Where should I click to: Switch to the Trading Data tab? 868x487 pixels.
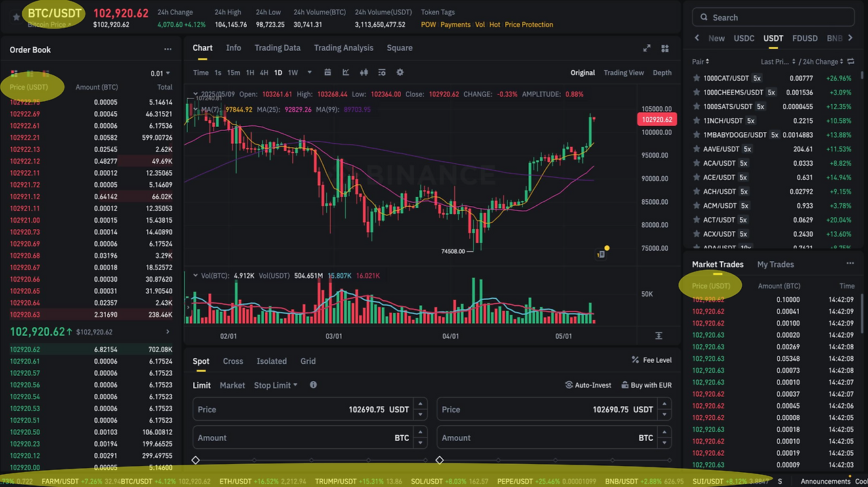click(277, 47)
